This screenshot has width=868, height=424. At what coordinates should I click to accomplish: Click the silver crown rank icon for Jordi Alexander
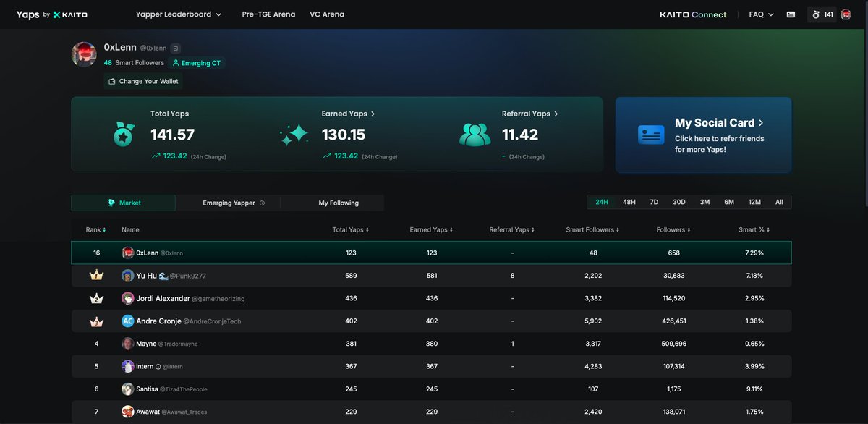[96, 298]
